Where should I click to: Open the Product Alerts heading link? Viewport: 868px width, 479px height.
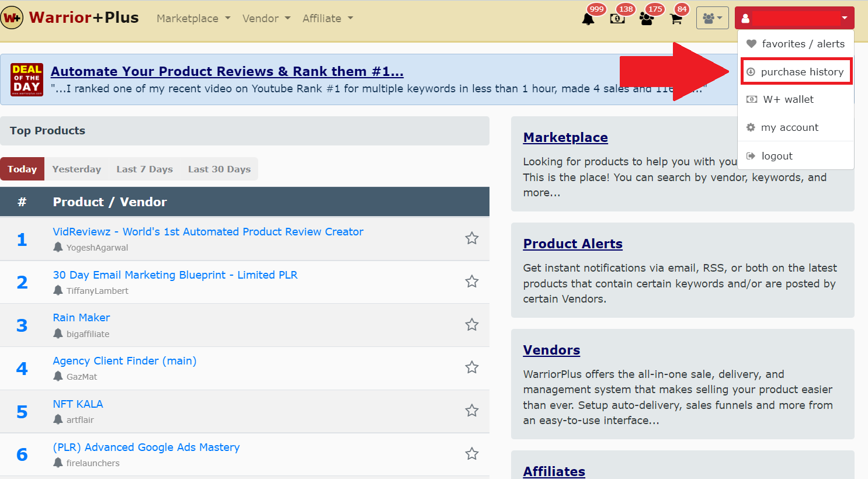(x=573, y=244)
